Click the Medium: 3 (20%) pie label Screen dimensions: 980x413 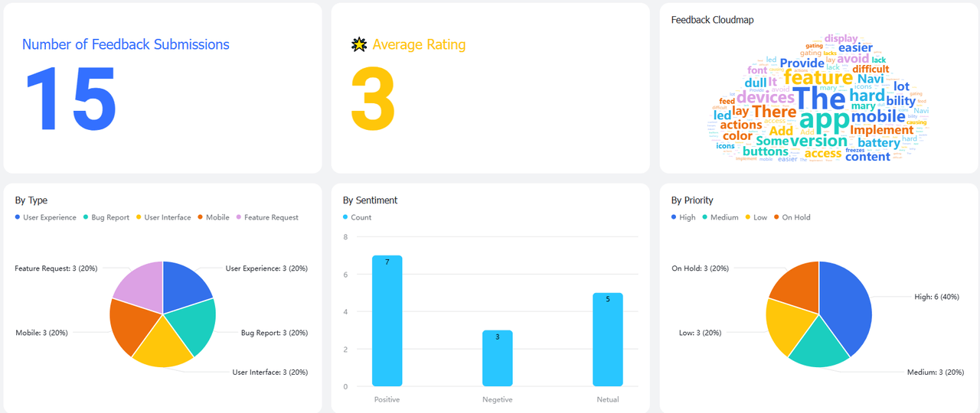(x=936, y=372)
